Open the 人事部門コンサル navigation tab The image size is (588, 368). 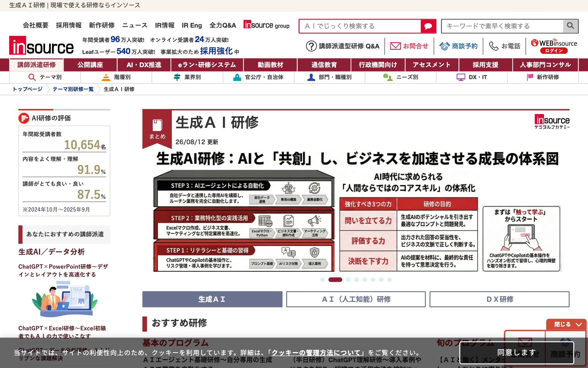tap(545, 65)
